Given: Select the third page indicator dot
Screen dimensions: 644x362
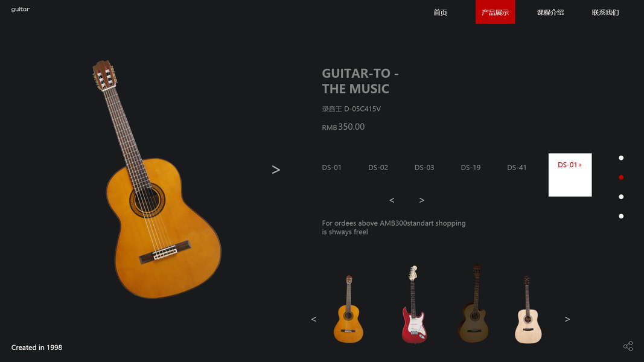Looking at the screenshot, I should [x=621, y=197].
